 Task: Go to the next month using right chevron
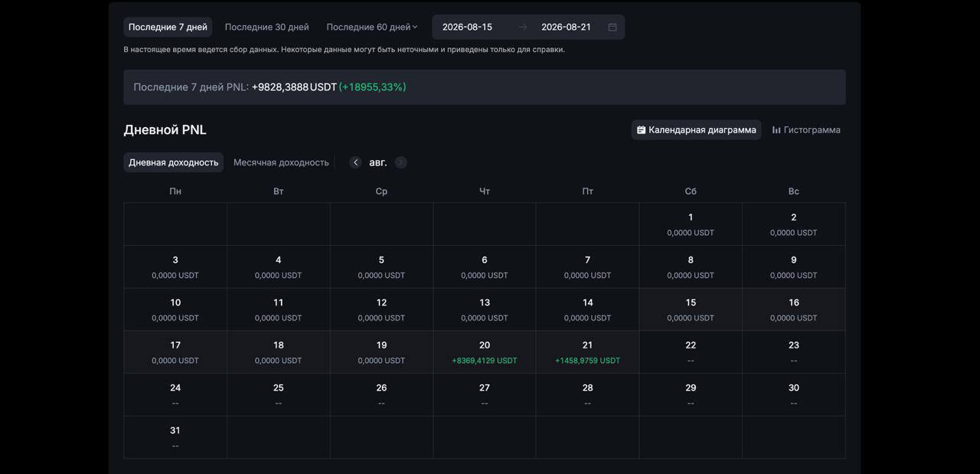[400, 162]
